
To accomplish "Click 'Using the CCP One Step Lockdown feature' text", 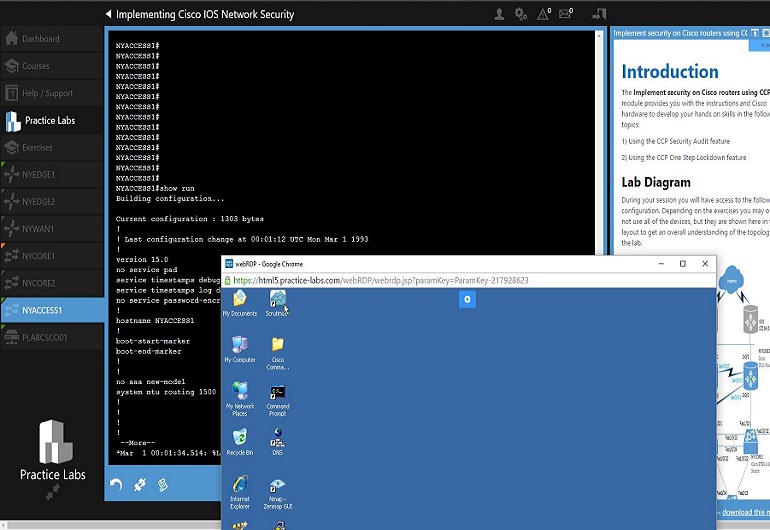I will tap(687, 158).
